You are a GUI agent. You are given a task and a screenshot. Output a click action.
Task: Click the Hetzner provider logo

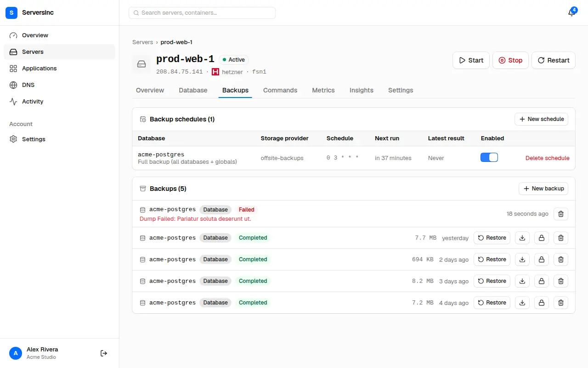coord(215,72)
